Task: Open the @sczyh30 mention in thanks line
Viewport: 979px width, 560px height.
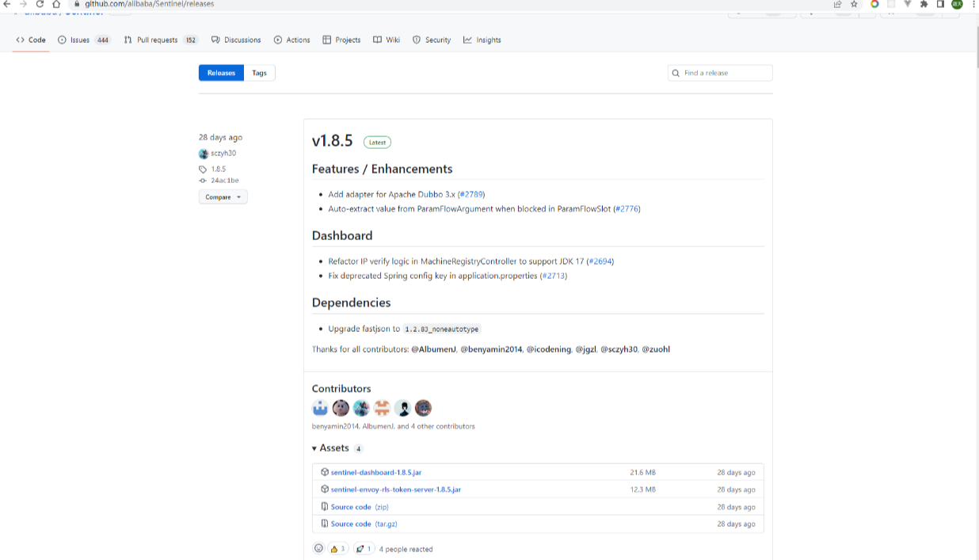Action: tap(619, 349)
